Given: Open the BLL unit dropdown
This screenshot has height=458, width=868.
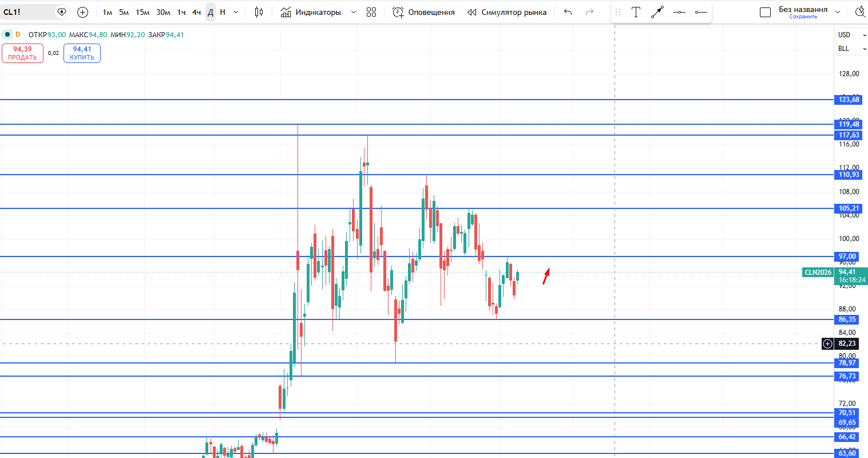Looking at the screenshot, I should [x=852, y=49].
